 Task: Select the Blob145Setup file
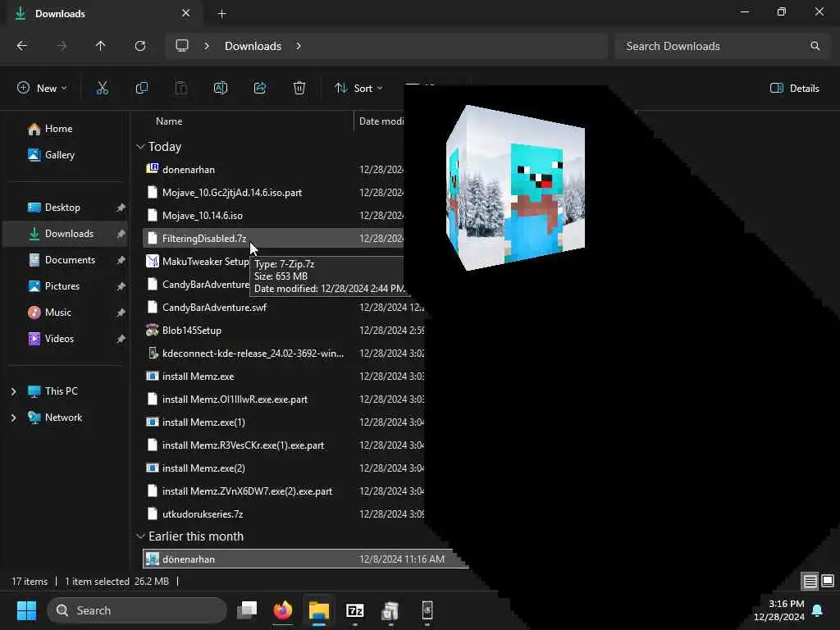pyautogui.click(x=192, y=331)
